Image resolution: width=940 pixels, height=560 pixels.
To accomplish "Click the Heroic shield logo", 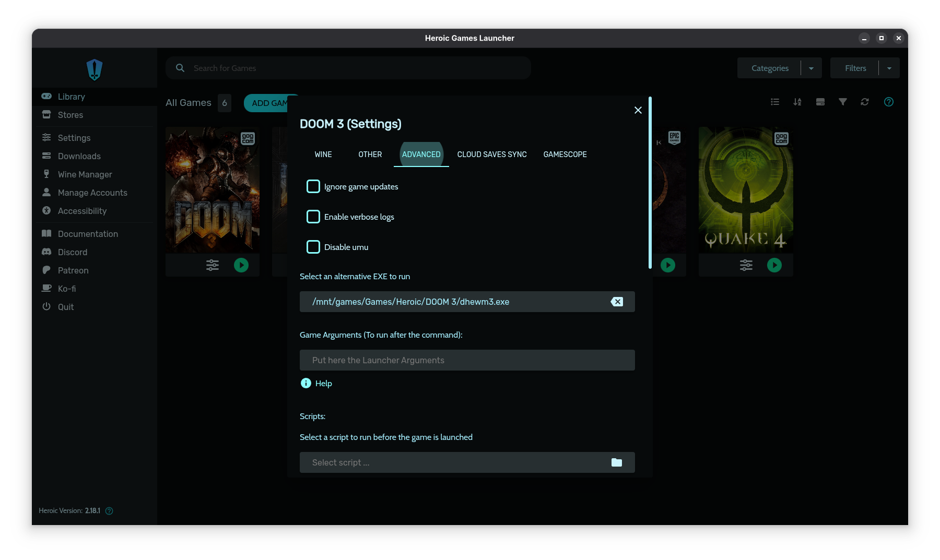I will (x=95, y=69).
